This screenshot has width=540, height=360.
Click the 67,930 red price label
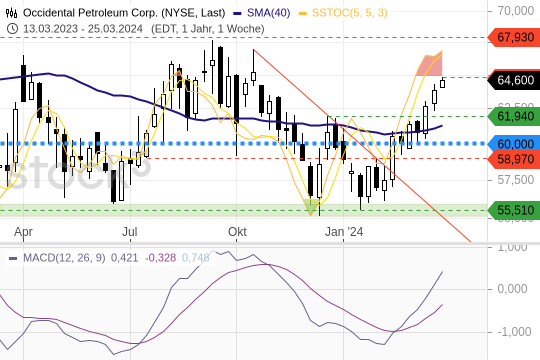click(514, 37)
